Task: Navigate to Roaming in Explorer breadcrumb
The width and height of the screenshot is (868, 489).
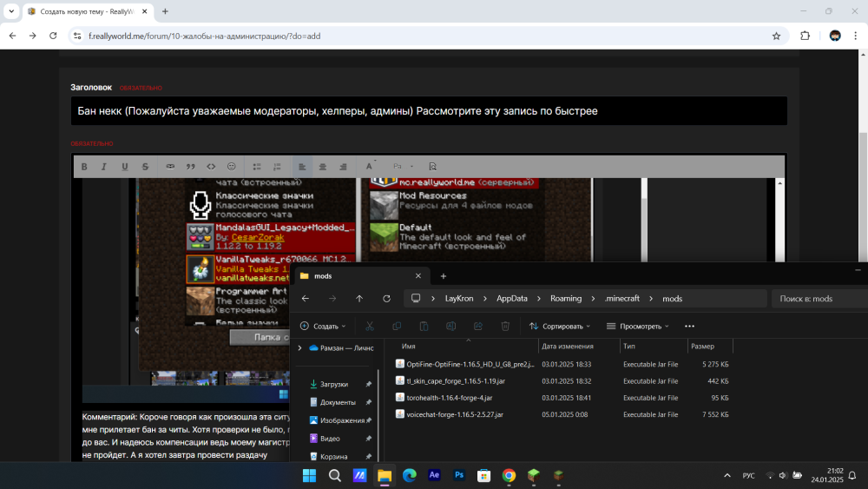Action: point(566,299)
